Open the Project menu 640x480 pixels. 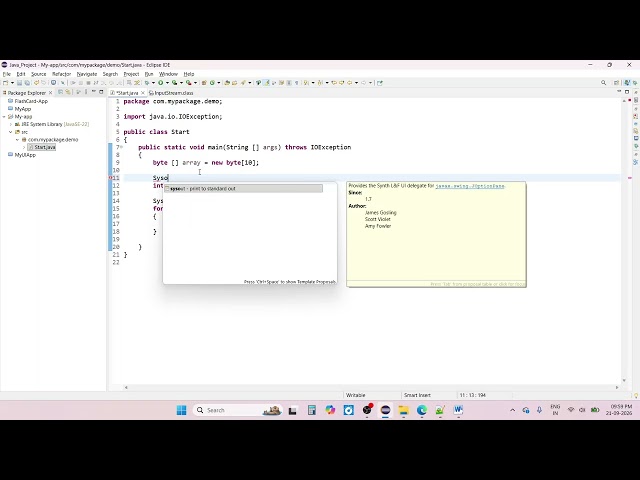[x=131, y=74]
